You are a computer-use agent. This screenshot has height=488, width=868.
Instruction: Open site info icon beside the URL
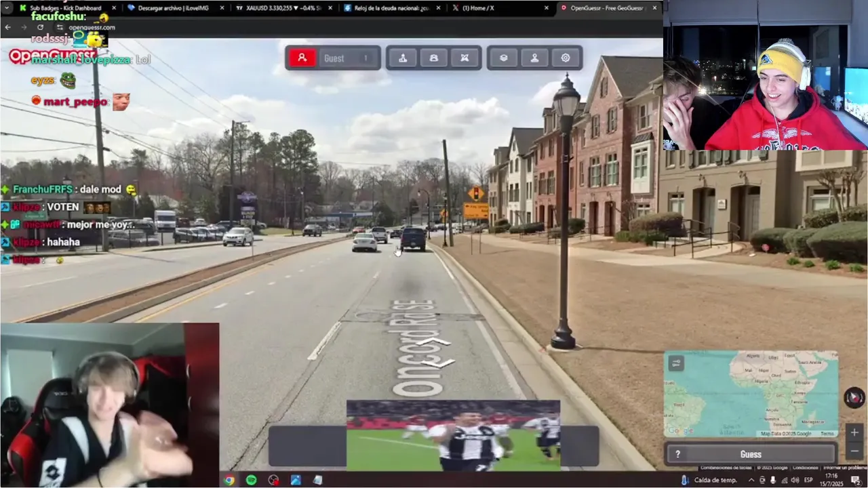pos(60,27)
